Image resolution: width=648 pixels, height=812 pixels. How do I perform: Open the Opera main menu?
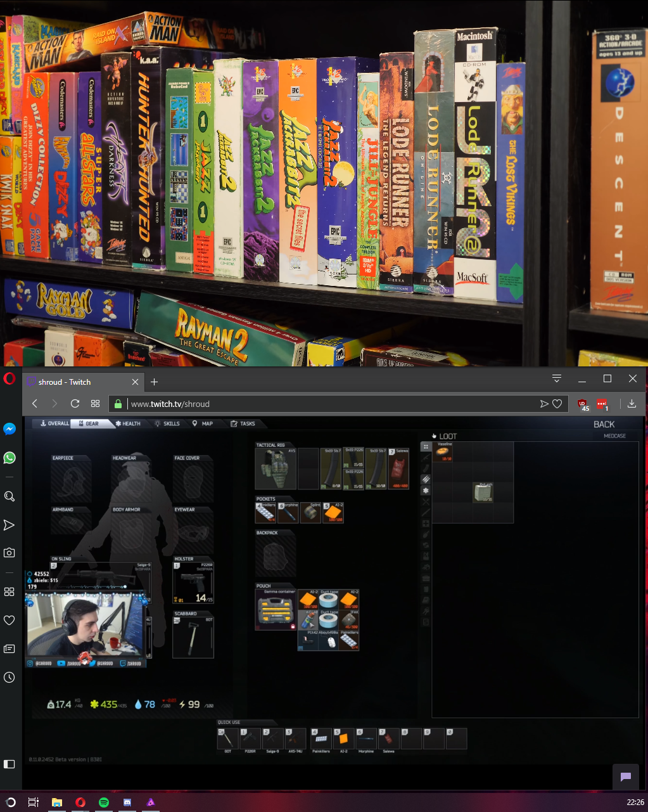9,379
